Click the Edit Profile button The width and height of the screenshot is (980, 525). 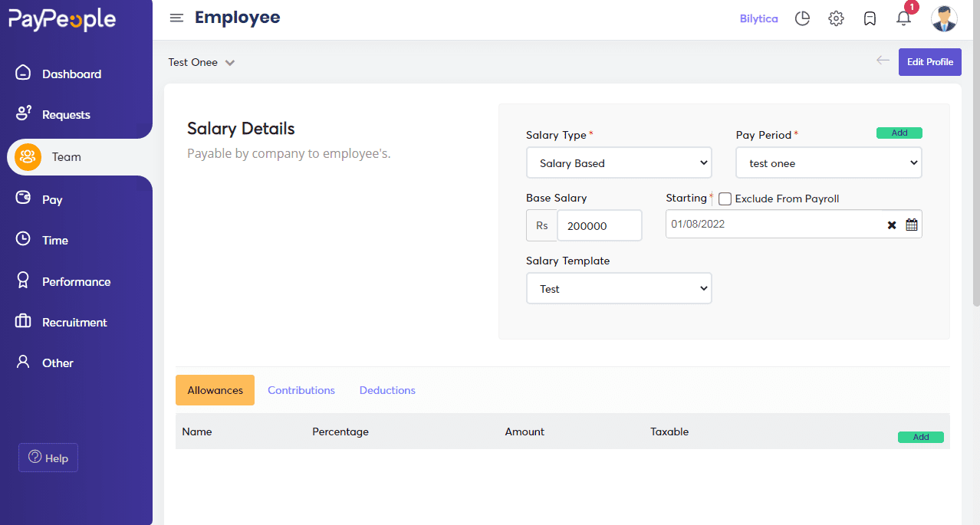[x=929, y=62]
